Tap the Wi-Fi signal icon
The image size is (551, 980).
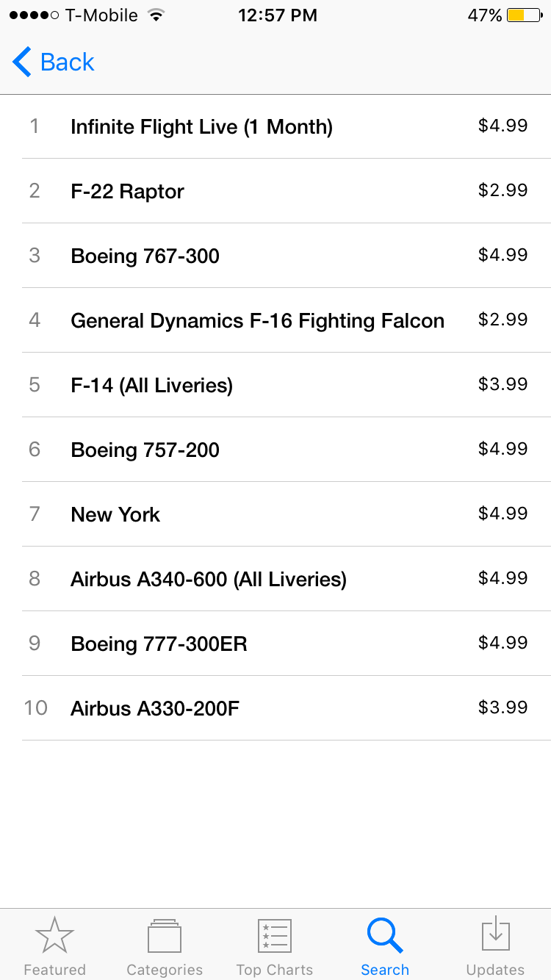click(x=155, y=15)
